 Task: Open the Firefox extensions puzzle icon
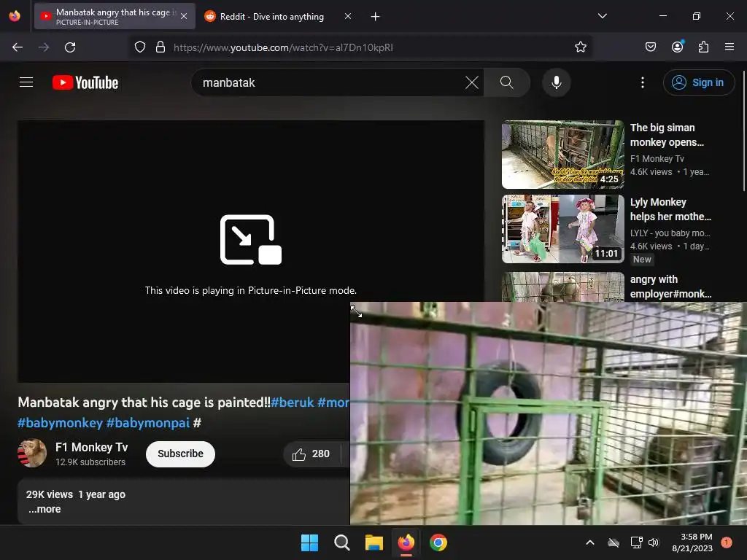[x=704, y=47]
